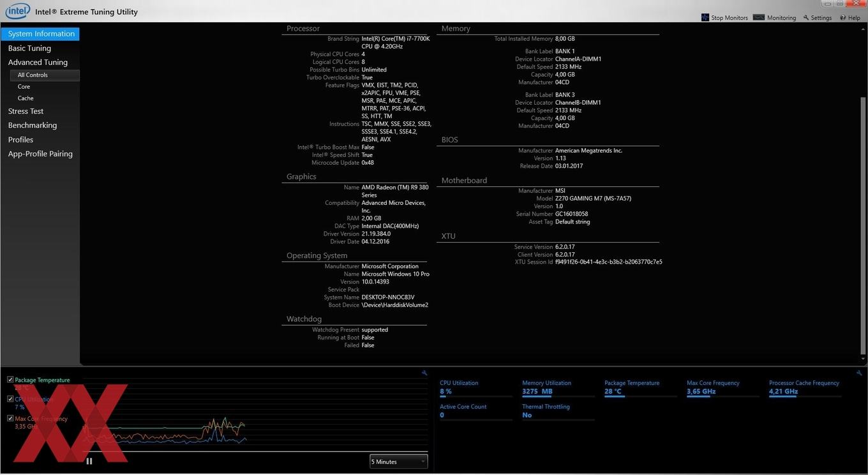
Task: Toggle the Max Core Frequency checkbox
Action: pyautogui.click(x=10, y=418)
